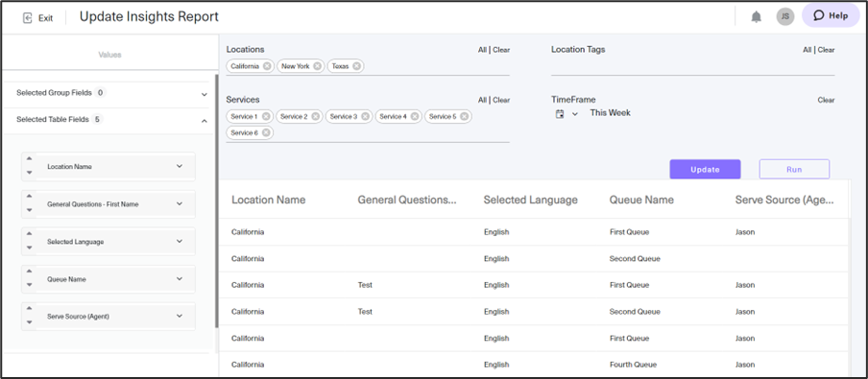Remove the Service 3 chip

coord(365,116)
